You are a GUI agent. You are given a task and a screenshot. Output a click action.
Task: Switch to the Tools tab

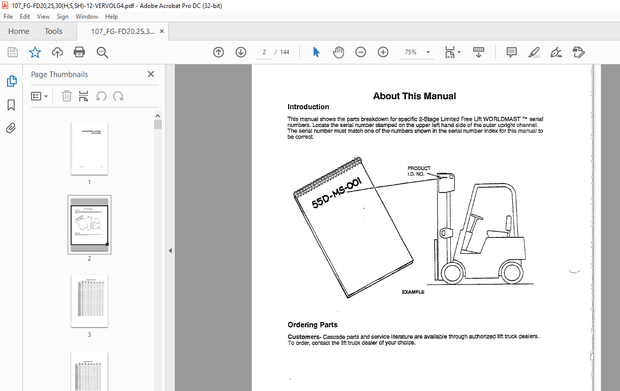pyautogui.click(x=53, y=31)
